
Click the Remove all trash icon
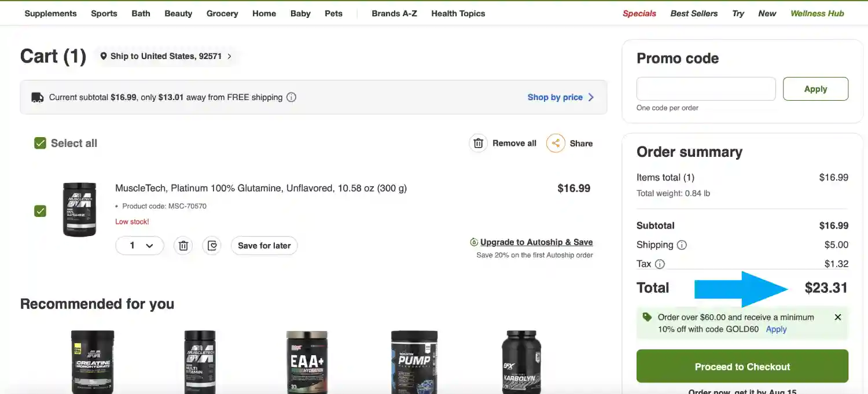coord(479,143)
